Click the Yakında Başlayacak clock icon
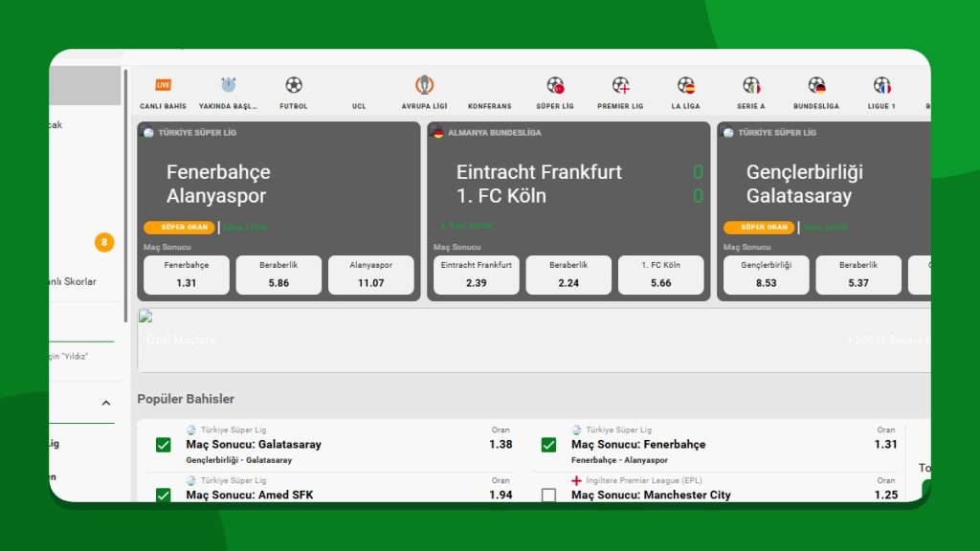The image size is (980, 551). 228,85
